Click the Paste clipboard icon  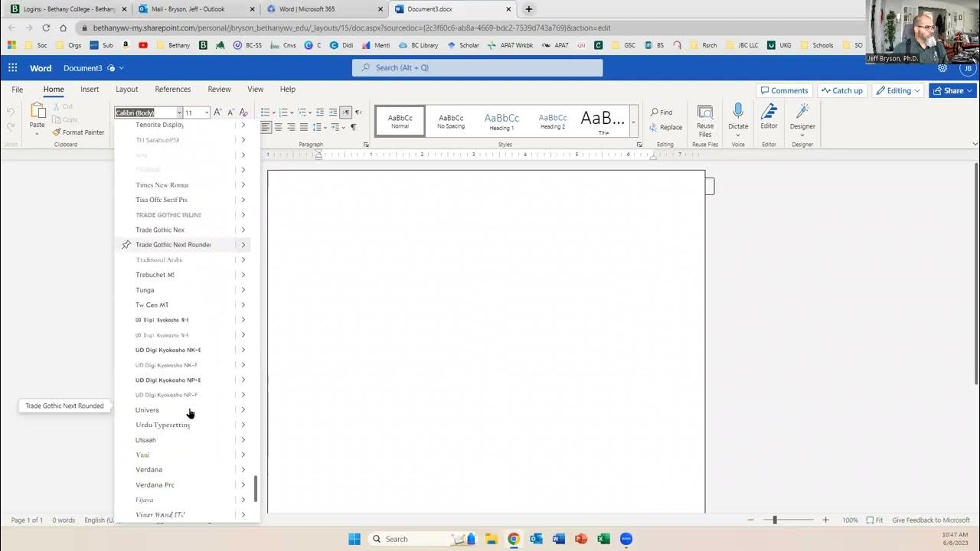point(37,111)
